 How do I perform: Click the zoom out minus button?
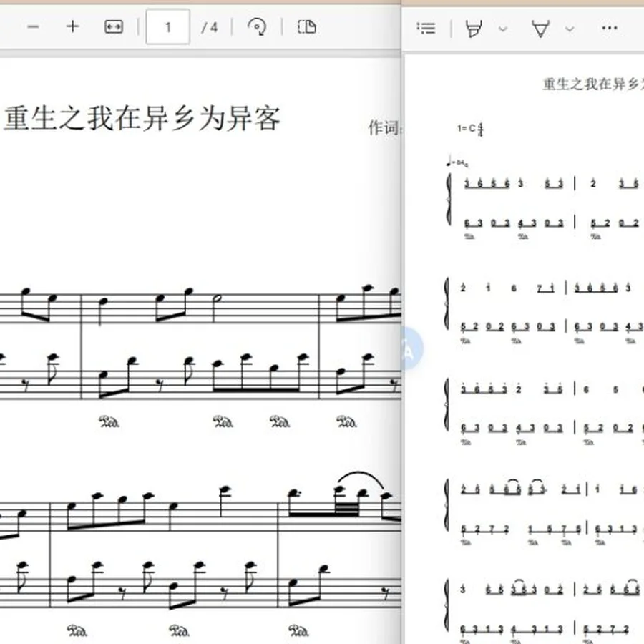point(33,27)
